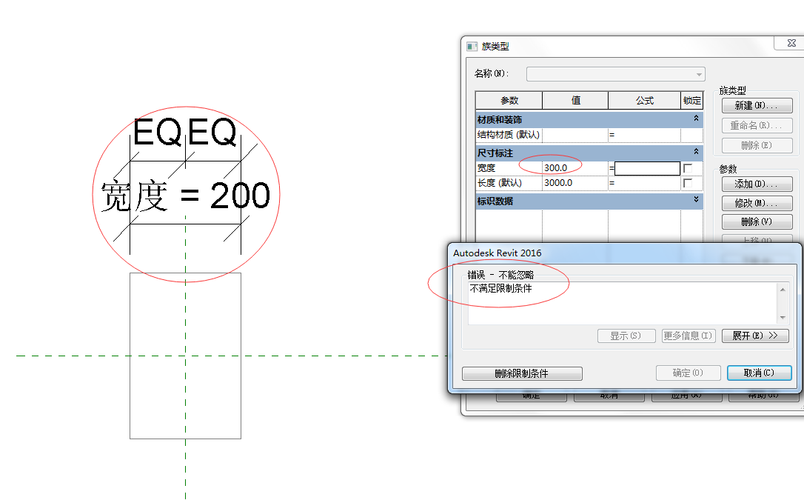Select the 宽度 parameter row label
This screenshot has width=804, height=500.
point(487,168)
